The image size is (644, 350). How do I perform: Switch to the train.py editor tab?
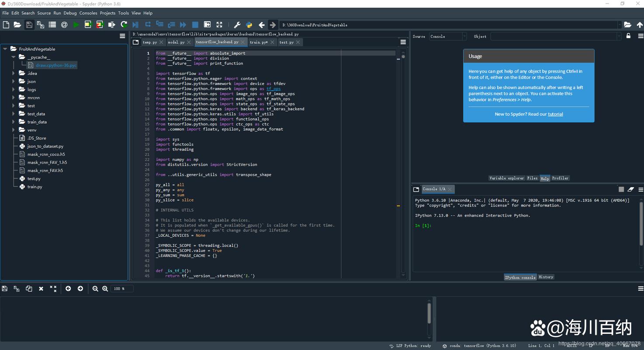258,42
